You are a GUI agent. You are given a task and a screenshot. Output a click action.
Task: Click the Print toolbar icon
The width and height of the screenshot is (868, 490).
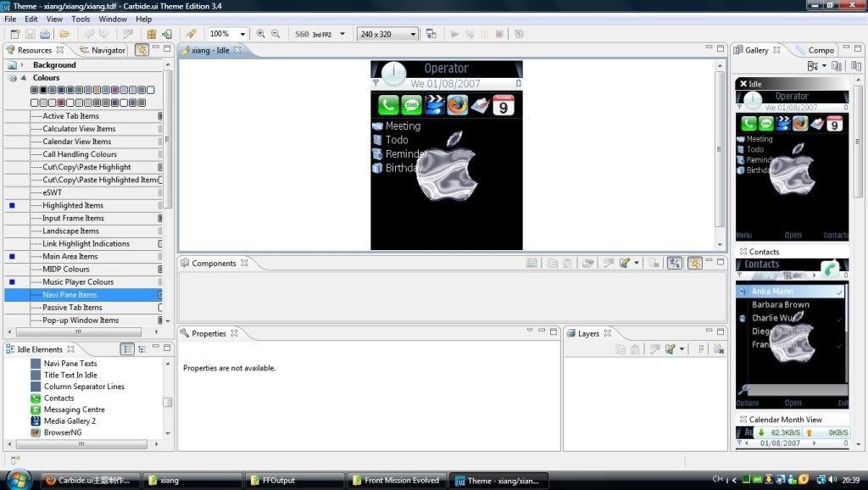(45, 34)
